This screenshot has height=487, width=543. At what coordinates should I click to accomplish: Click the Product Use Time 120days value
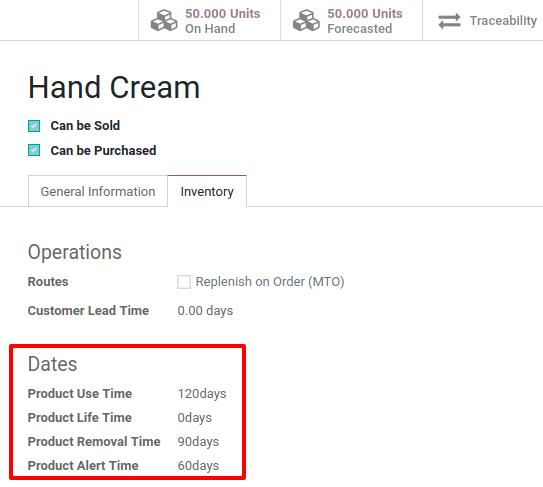(202, 394)
